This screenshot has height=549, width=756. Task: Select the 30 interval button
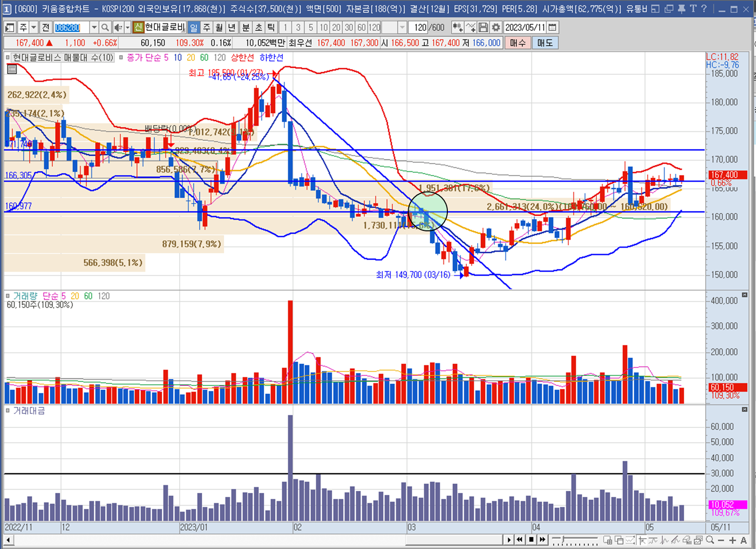349,28
